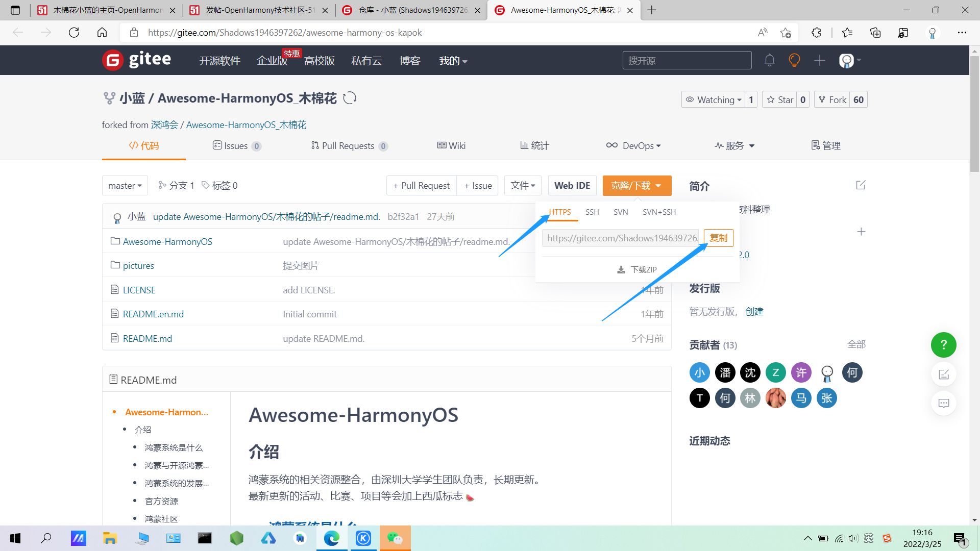Switch to the Issues tab
The image size is (980, 551).
237,146
